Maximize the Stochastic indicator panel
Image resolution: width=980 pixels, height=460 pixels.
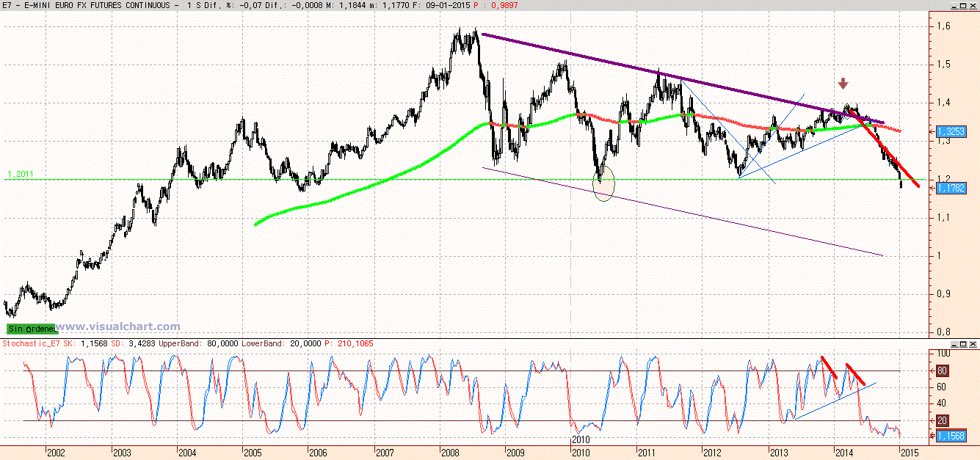pyautogui.click(x=963, y=343)
